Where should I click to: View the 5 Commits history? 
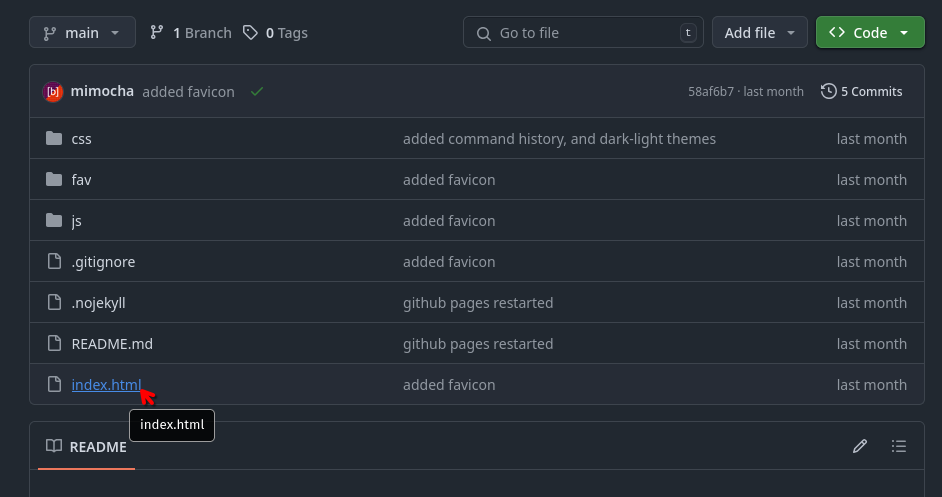(x=861, y=91)
